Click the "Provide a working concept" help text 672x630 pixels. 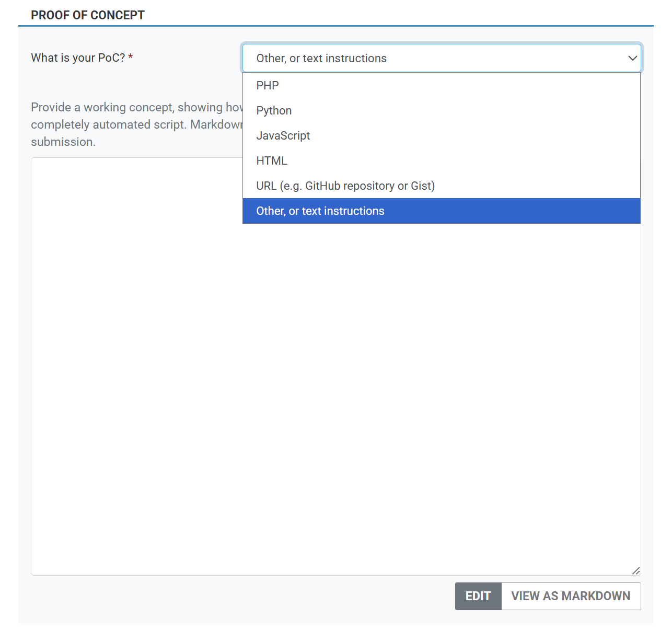[137, 107]
